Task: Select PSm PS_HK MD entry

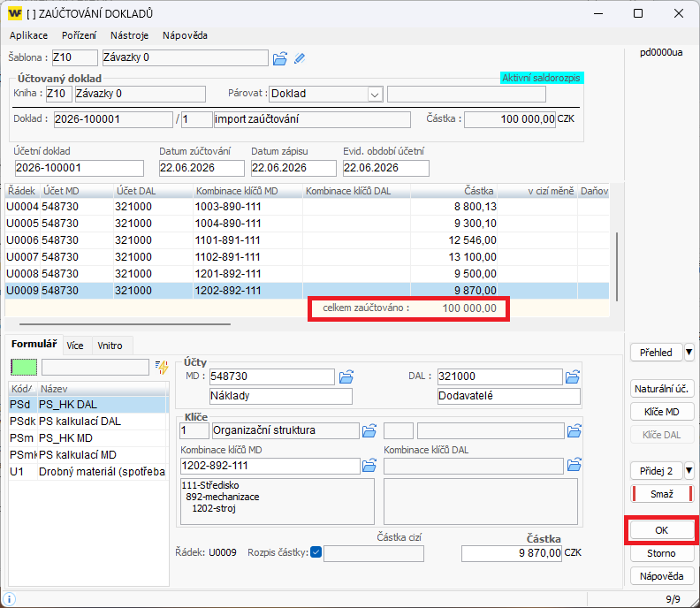Action: pyautogui.click(x=87, y=438)
